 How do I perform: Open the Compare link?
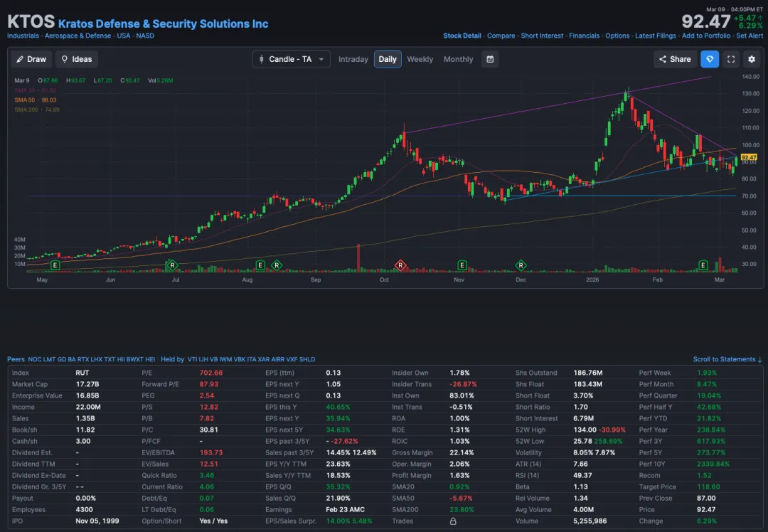(501, 36)
